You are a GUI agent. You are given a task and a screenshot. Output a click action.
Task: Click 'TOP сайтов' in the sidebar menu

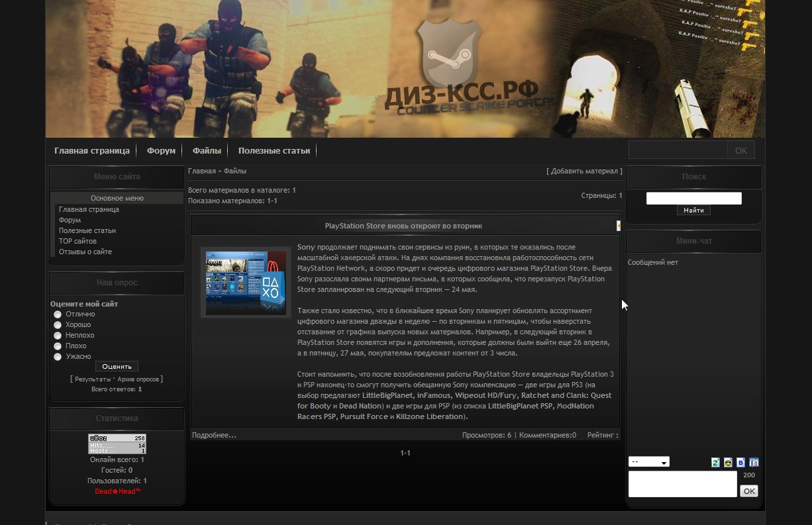click(77, 241)
